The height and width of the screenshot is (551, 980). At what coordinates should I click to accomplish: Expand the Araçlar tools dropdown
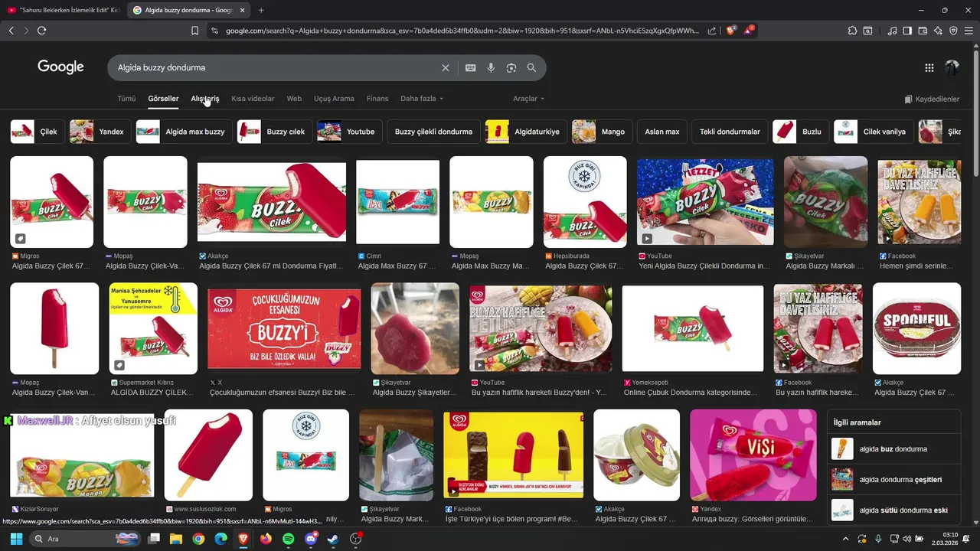click(x=529, y=99)
